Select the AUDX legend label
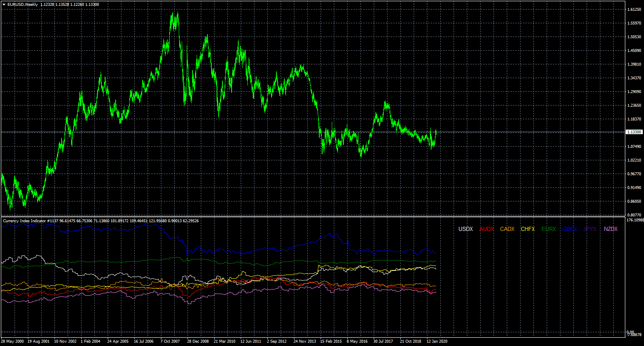This screenshot has height=346, width=644. pos(487,229)
